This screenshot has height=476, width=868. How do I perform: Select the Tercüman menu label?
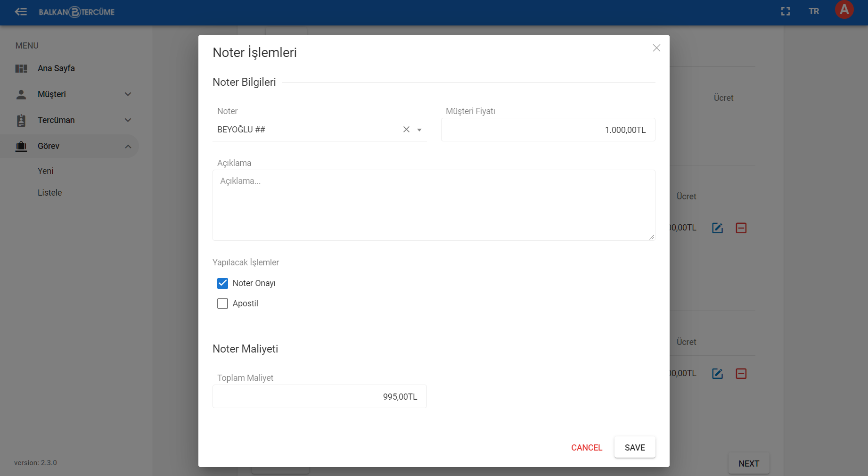tap(56, 120)
